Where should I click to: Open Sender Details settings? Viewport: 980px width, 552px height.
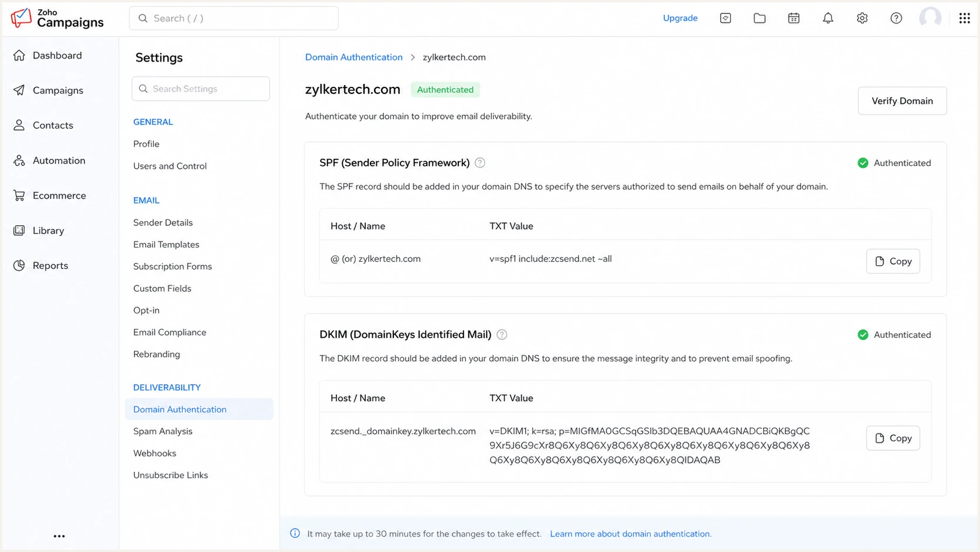[x=163, y=222]
